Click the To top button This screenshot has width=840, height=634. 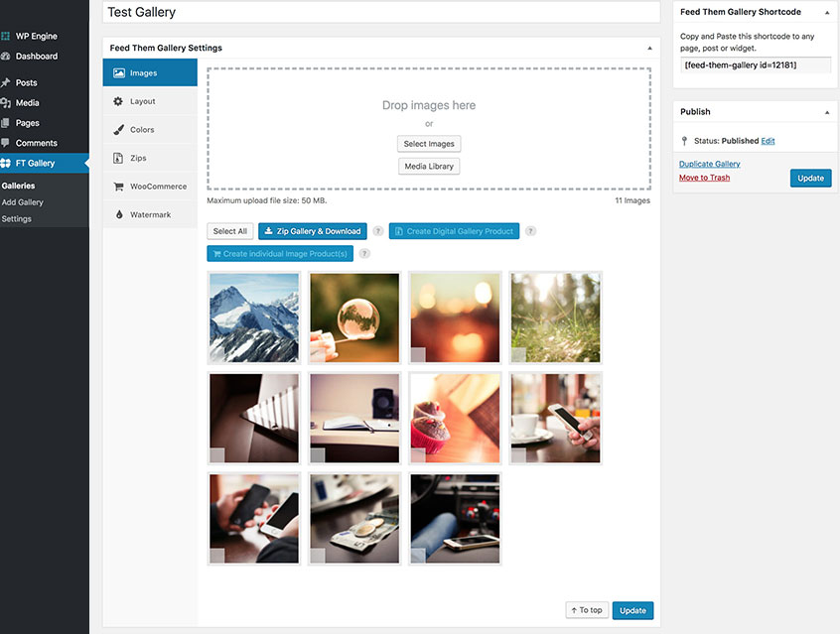(x=587, y=610)
